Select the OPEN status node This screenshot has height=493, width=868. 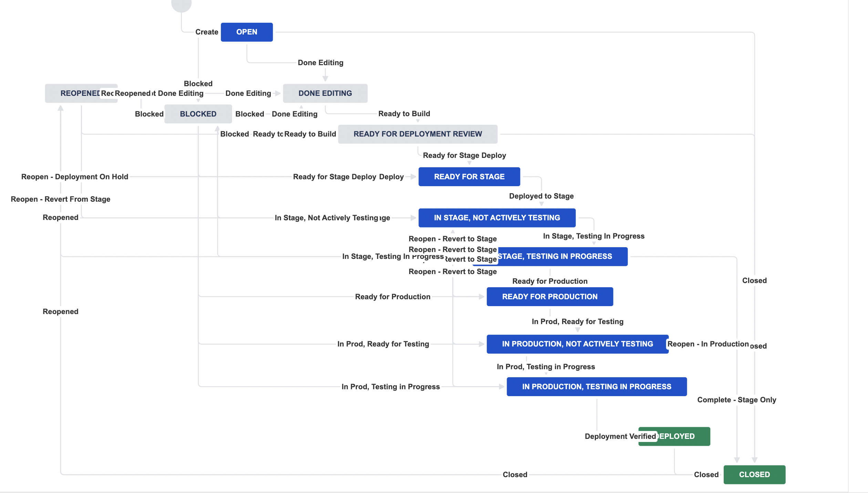coord(247,32)
